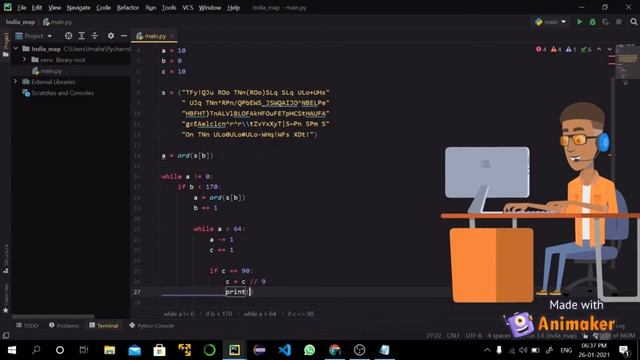Open the File menu
Screen dimensions: 640x360
[22, 7]
